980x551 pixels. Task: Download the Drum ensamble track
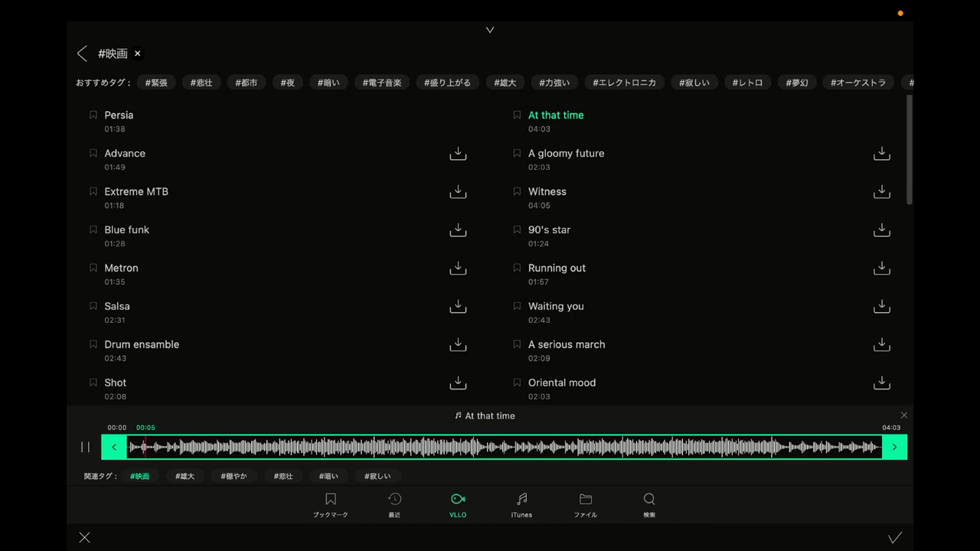(x=458, y=344)
